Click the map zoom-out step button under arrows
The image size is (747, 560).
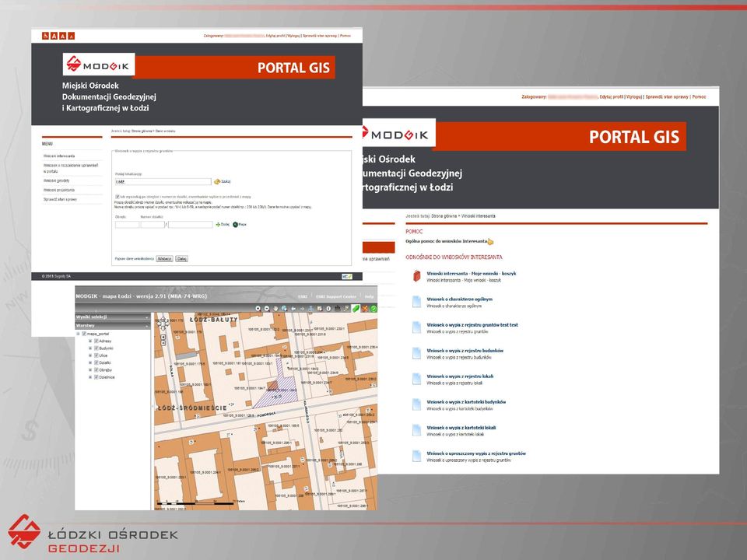[x=163, y=343]
